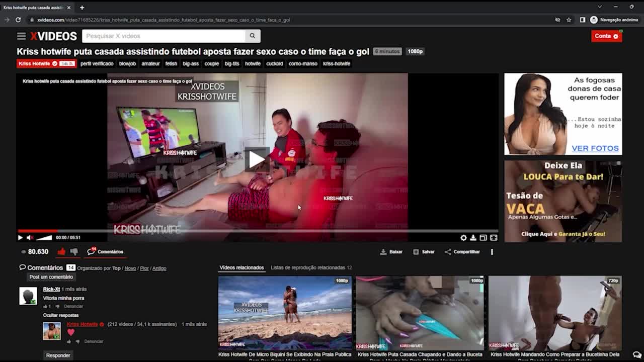Viewport: 644px width, 362px height.
Task: Open the video player settings gear
Action: pos(463,238)
